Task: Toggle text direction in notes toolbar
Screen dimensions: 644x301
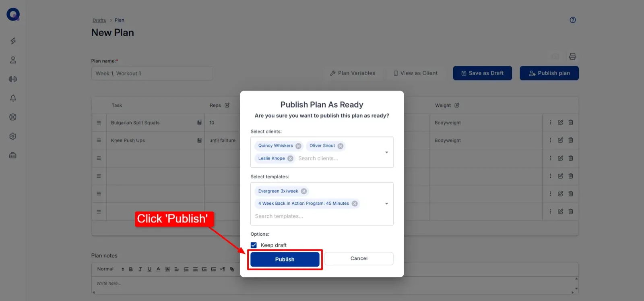Action: (223, 269)
